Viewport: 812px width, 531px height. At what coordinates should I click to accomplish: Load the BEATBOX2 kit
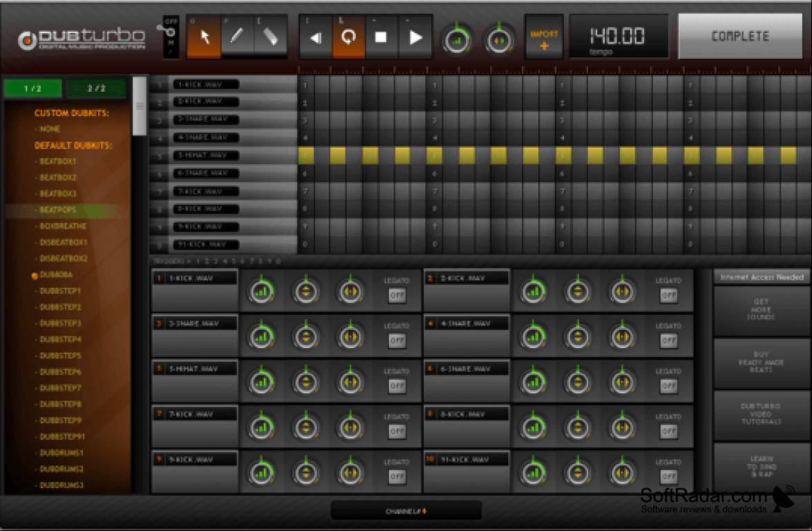[x=57, y=177]
